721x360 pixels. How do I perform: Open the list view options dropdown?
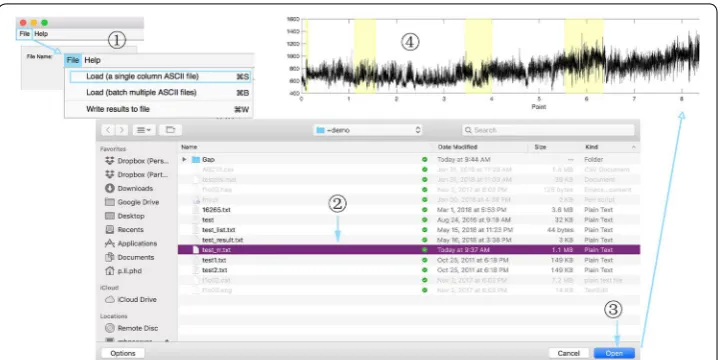[x=144, y=130]
